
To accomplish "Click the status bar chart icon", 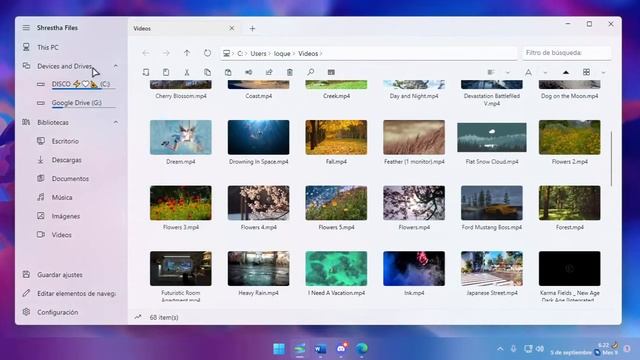I will pyautogui.click(x=138, y=317).
